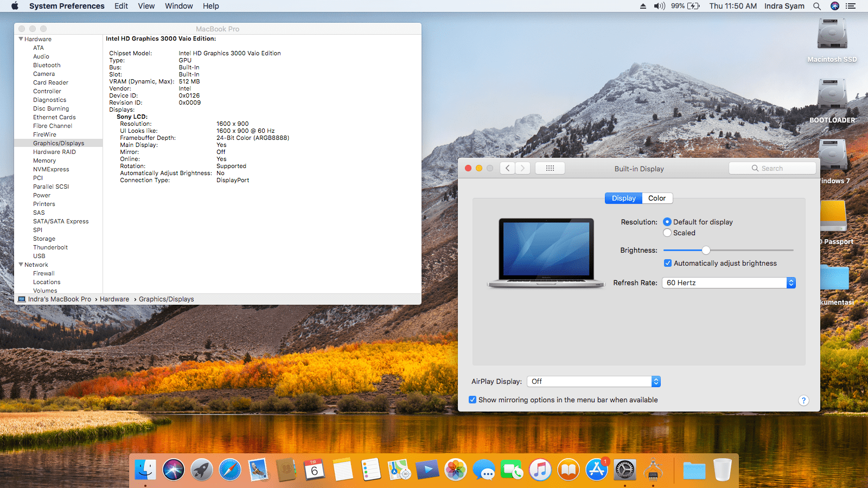This screenshot has width=868, height=488.
Task: Open the Trash in the Dock
Action: pos(723,470)
